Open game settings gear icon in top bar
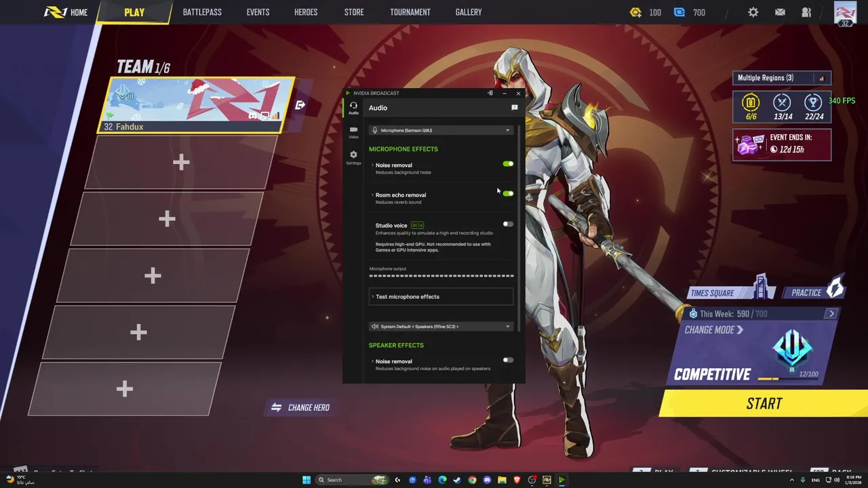Screen dimensions: 868x488 (753, 12)
